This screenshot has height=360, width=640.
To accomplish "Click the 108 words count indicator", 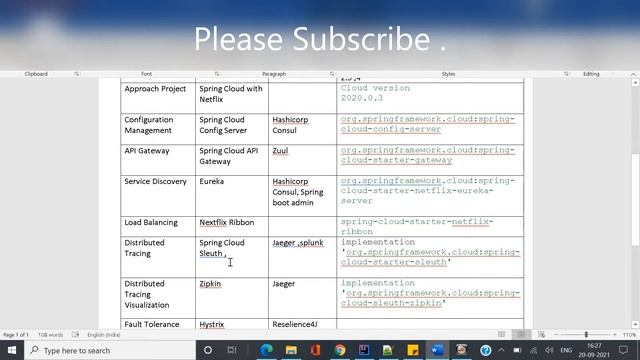I will (51, 335).
